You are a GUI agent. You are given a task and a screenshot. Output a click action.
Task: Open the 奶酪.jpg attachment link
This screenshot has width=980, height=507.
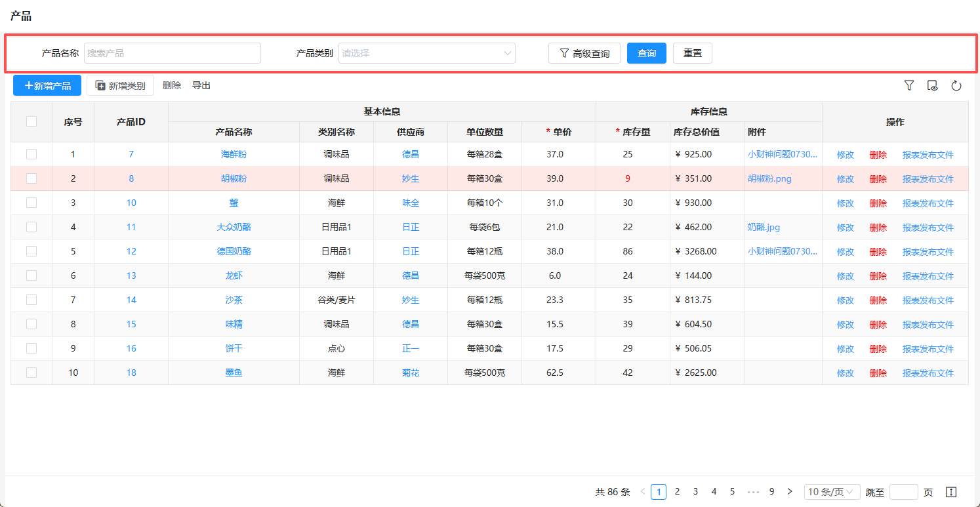764,227
